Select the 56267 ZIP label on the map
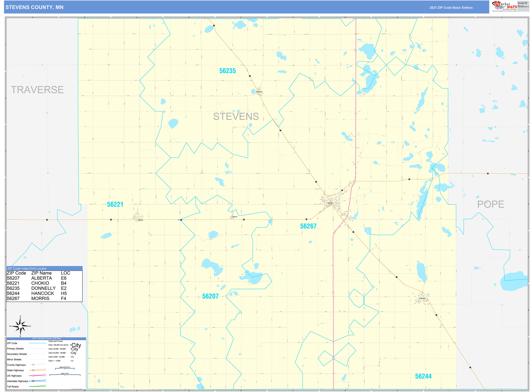This screenshot has height=392, width=532. [308, 226]
